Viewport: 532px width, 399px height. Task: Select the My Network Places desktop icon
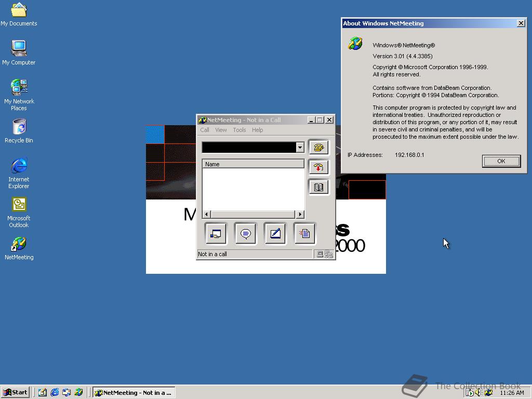click(19, 95)
